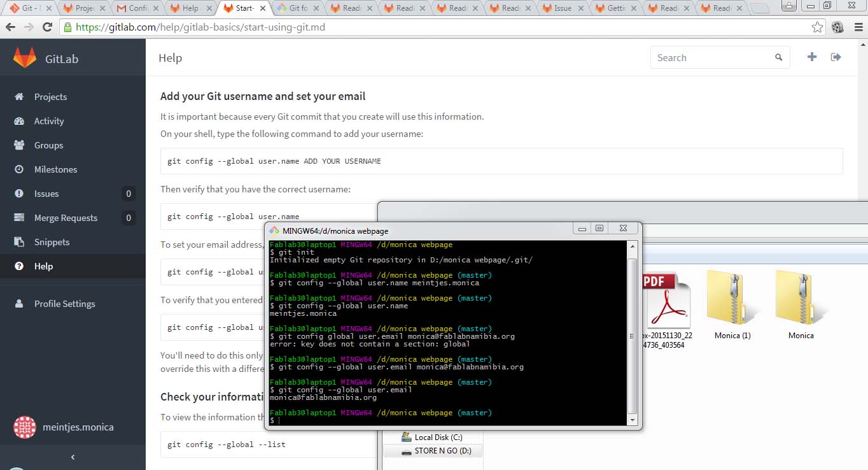Select the Monica zipped folder in Explorer
The width and height of the screenshot is (868, 470).
click(x=801, y=304)
